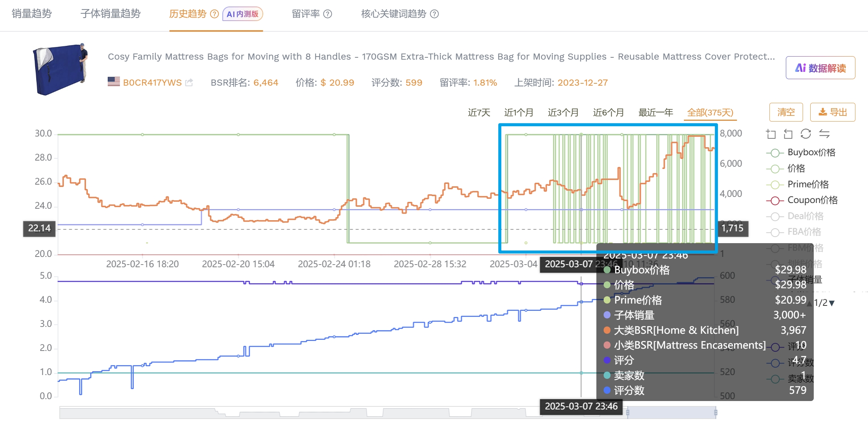
Task: Select the 历史趋势 tab
Action: 188,14
